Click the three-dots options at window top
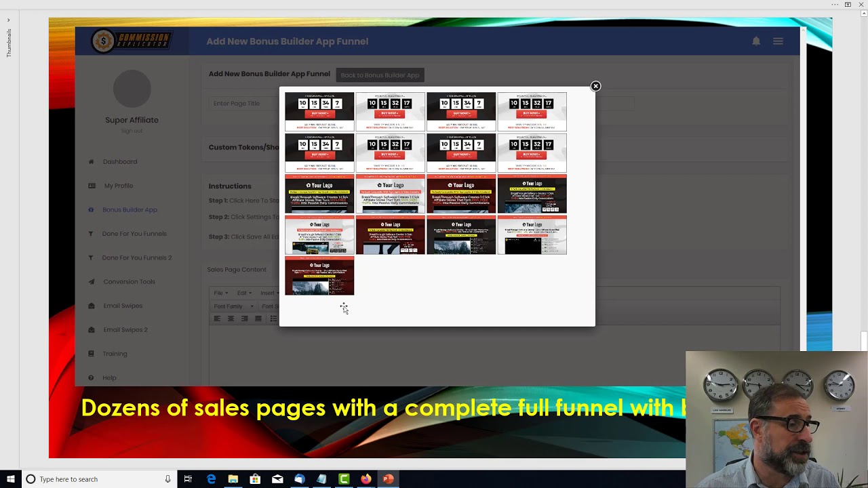The width and height of the screenshot is (868, 488). 835,5
